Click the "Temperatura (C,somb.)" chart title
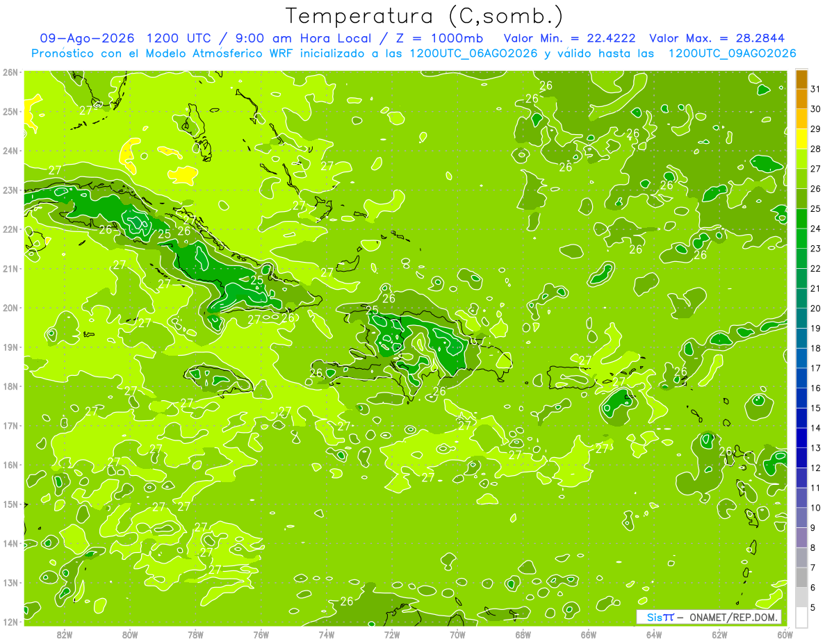The image size is (834, 644). click(x=425, y=16)
